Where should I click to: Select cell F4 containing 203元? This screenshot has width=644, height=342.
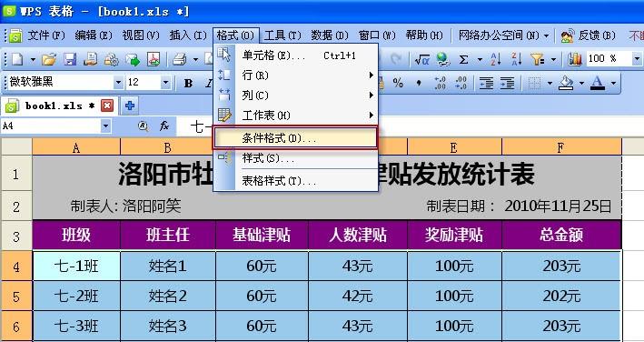coord(561,266)
